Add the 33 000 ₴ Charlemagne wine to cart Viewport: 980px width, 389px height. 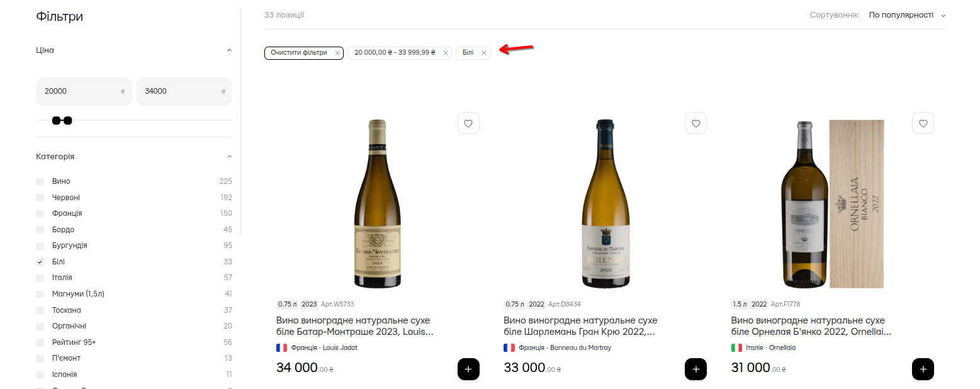[x=696, y=369]
